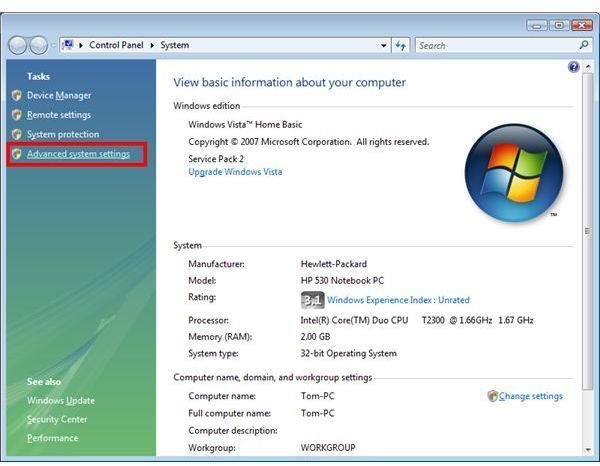Click the 'Intel(R) Core(TM) Duo CPU' processor value
Screen dimensions: 600x466
pyautogui.click(x=354, y=320)
